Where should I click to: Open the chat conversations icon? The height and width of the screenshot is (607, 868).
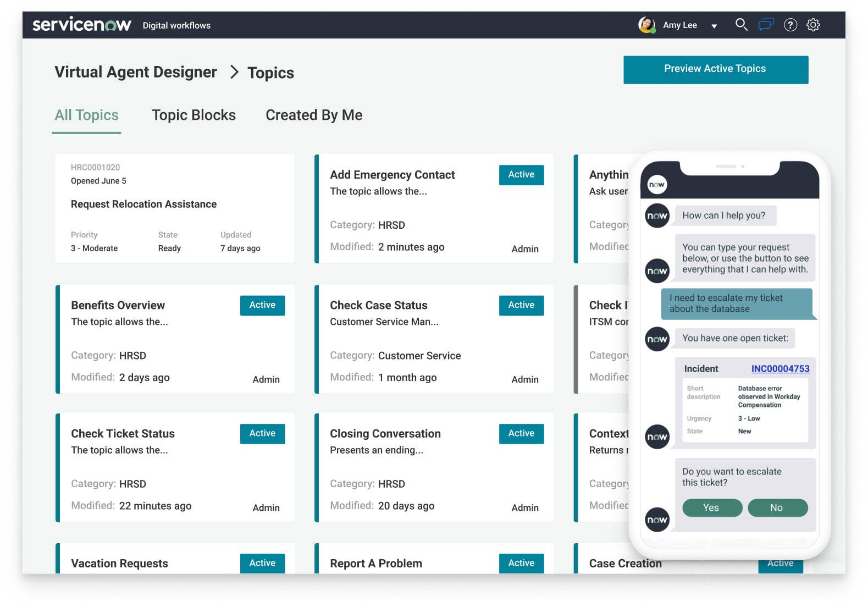pyautogui.click(x=766, y=25)
